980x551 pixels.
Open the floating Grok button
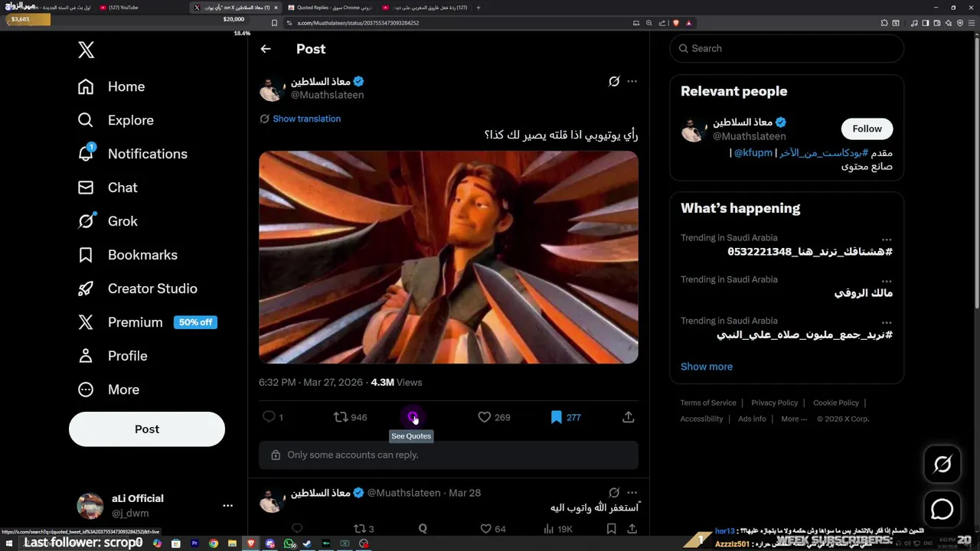pyautogui.click(x=942, y=465)
